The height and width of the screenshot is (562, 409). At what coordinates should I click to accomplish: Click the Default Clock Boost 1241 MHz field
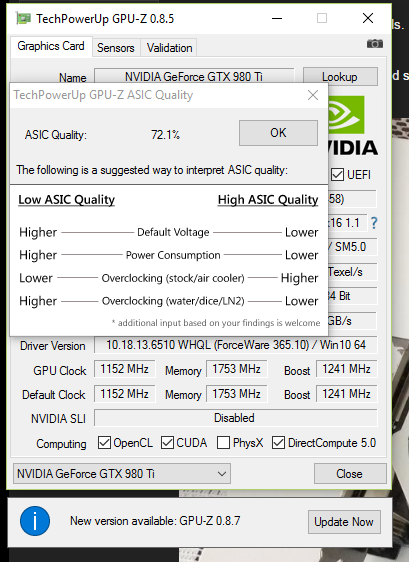click(346, 394)
